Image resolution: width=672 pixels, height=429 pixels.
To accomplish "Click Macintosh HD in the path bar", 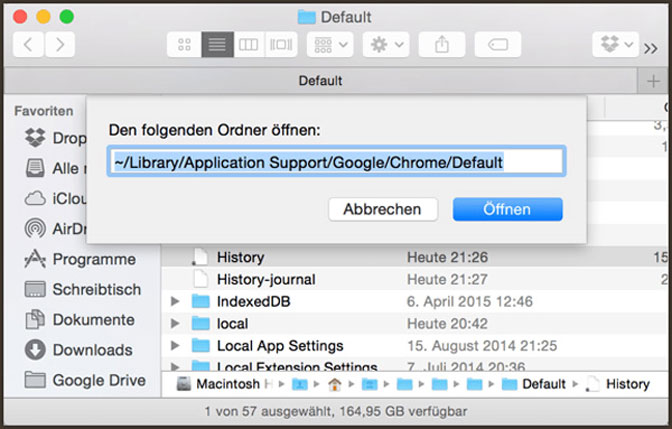I will (225, 384).
